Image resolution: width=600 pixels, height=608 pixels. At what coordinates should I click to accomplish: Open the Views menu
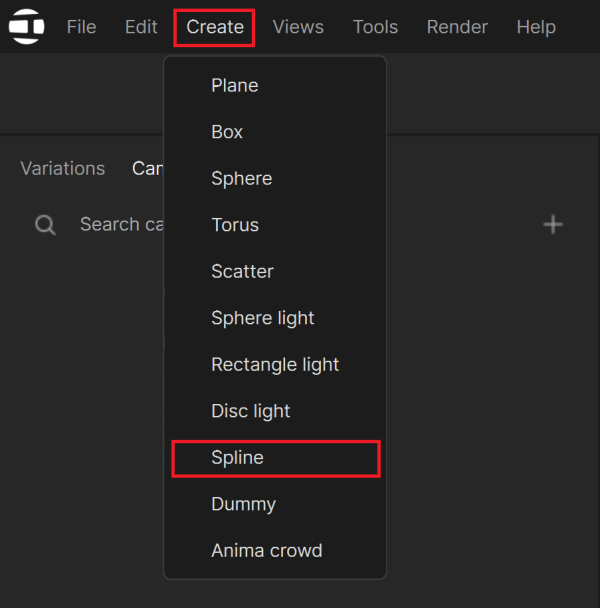pyautogui.click(x=298, y=27)
